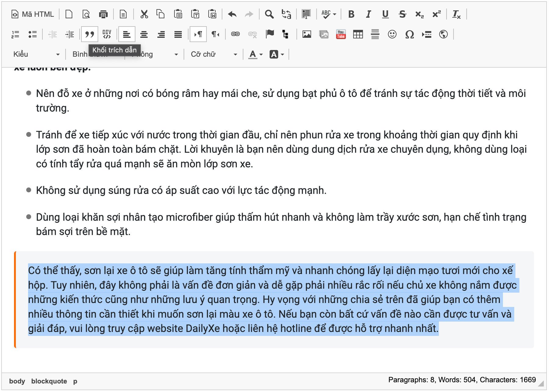
Task: Open the text color picker
Action: point(255,54)
